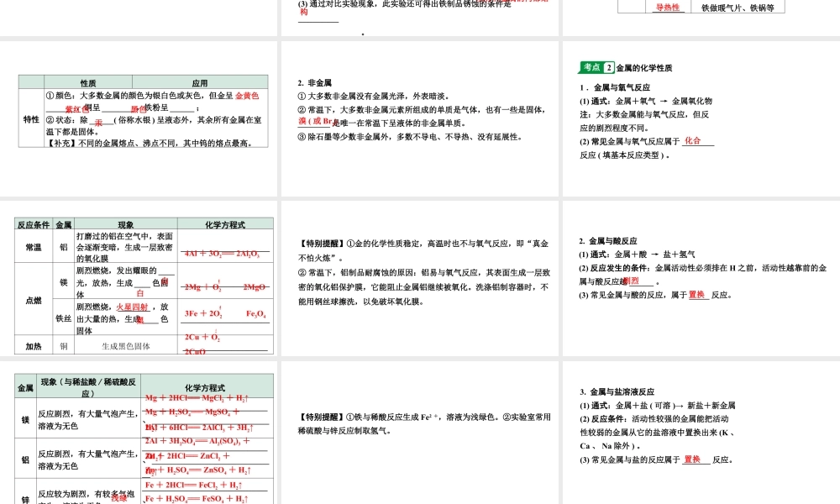Click the 反应条件 header cell
The image size is (840, 504).
[x=33, y=223]
